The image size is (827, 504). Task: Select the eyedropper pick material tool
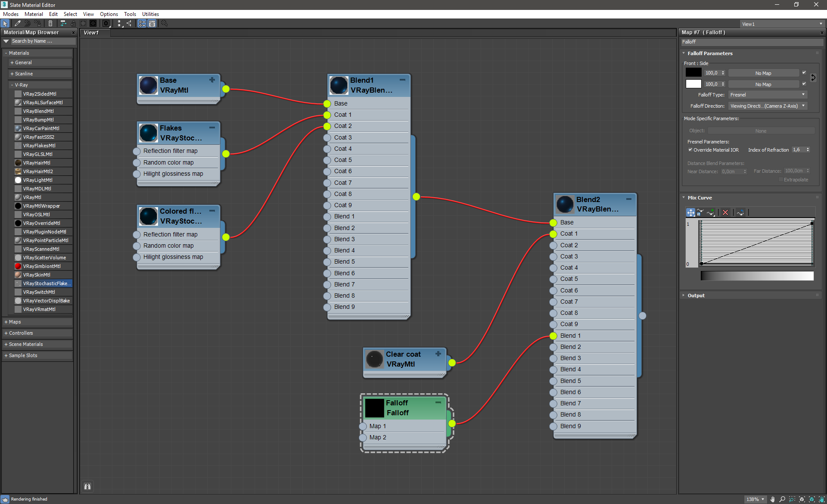coord(17,24)
